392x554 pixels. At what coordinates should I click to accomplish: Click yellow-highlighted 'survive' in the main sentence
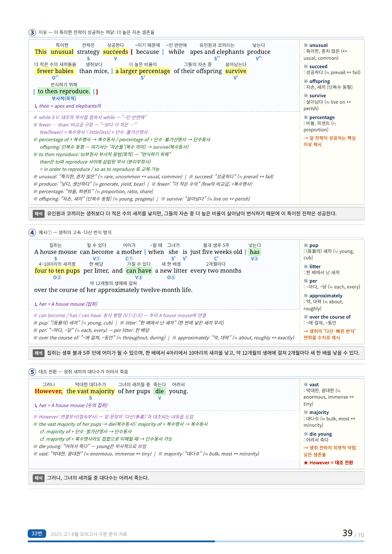coord(236,71)
